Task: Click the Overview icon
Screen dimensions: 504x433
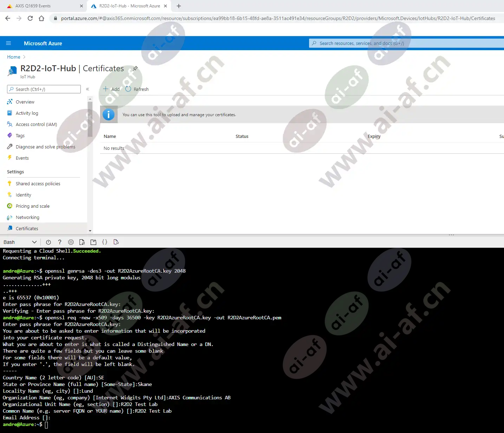Action: coord(10,102)
